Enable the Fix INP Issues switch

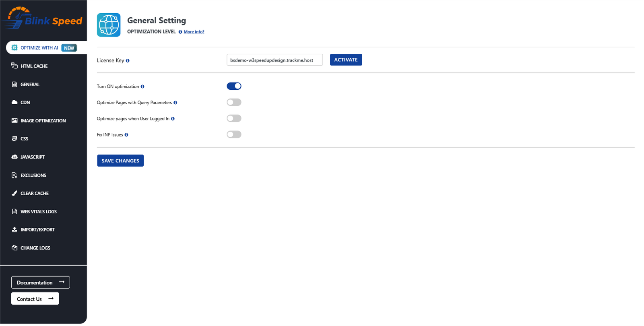[234, 134]
